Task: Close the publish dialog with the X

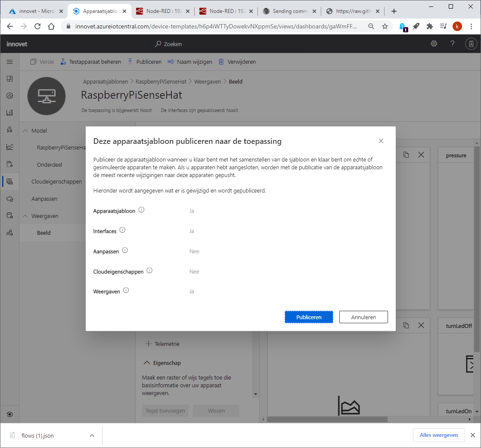Action: [381, 141]
